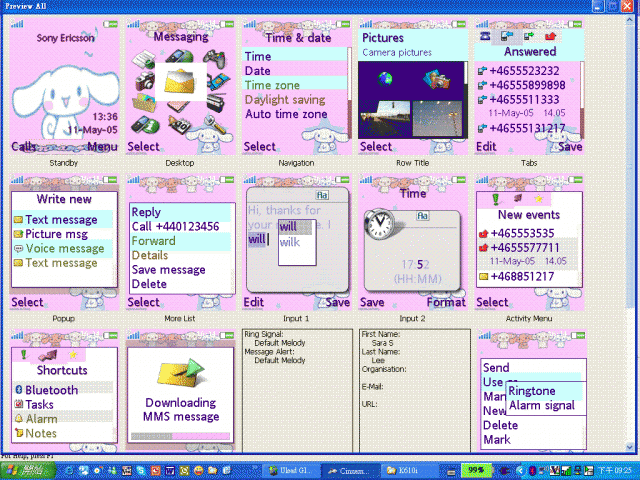This screenshot has width=640, height=480.
Task: Select the globe picture in Row Title preview
Action: (x=385, y=78)
